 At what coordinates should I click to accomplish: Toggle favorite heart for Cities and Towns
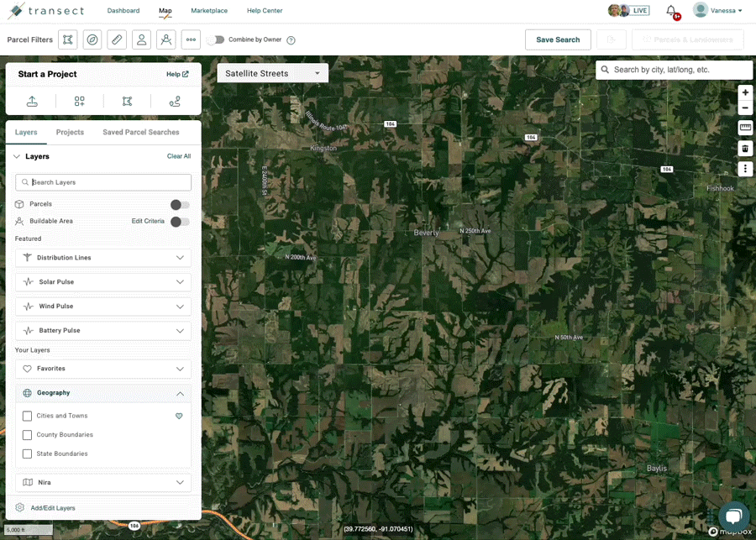coord(179,416)
